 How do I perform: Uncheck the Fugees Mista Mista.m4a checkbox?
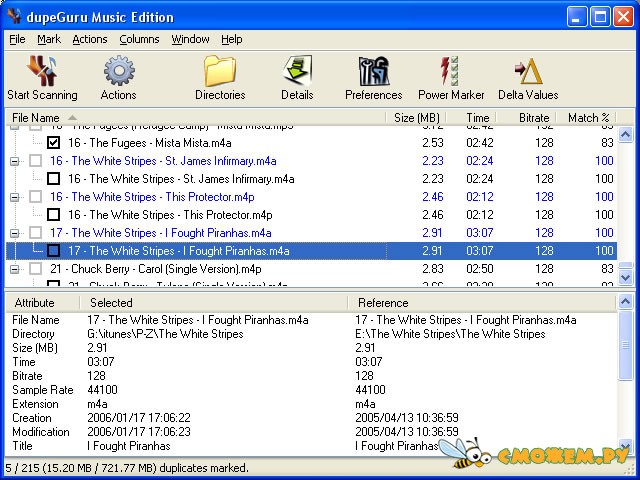(x=53, y=143)
